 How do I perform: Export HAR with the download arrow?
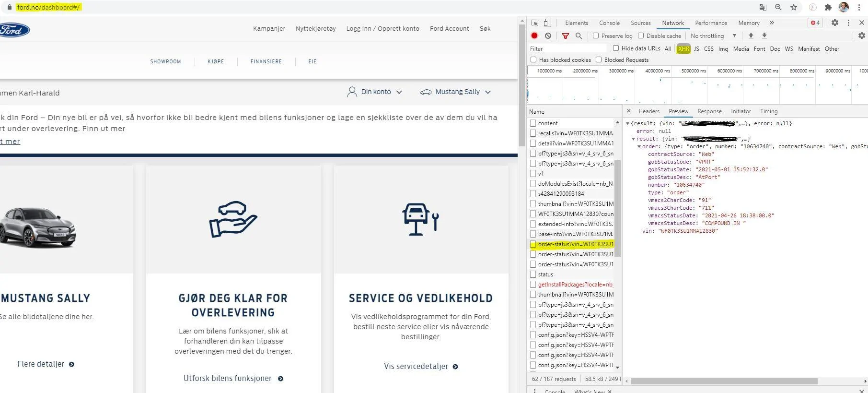point(764,36)
